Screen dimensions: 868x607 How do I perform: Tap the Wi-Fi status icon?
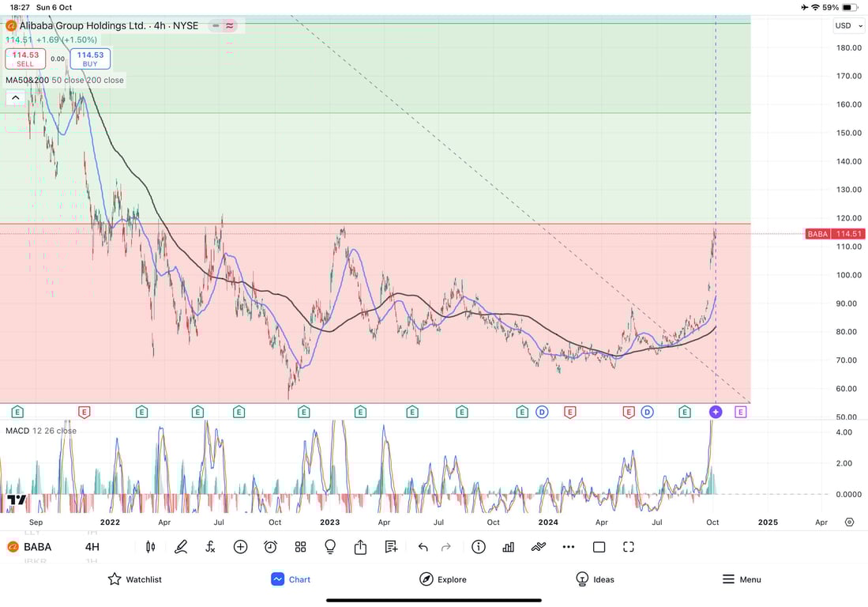(815, 7)
